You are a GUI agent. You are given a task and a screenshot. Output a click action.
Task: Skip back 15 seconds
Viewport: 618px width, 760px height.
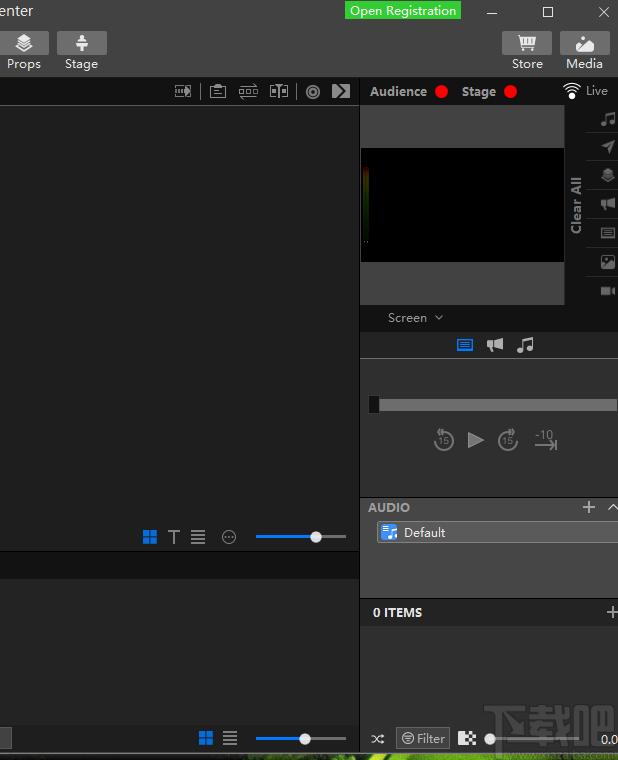tap(444, 440)
